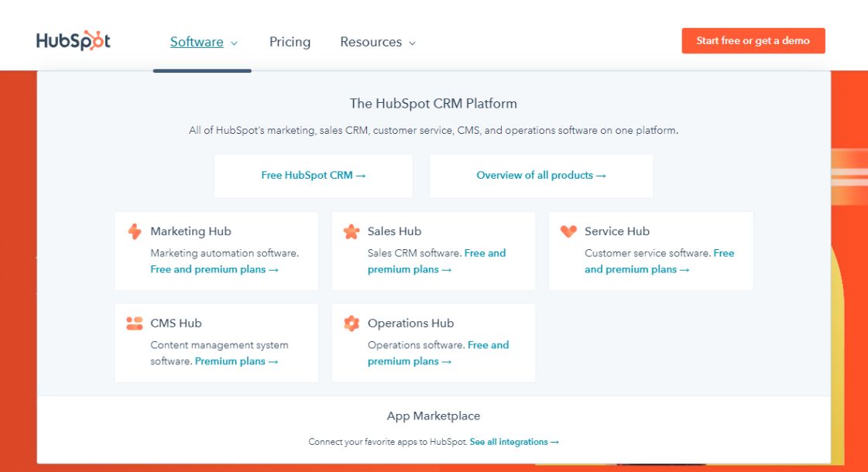The image size is (868, 472).
Task: Click the Operations Hub gear icon
Action: click(x=352, y=323)
